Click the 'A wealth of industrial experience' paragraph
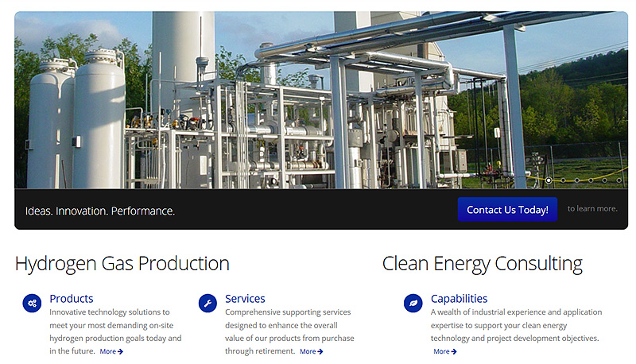 click(x=516, y=325)
